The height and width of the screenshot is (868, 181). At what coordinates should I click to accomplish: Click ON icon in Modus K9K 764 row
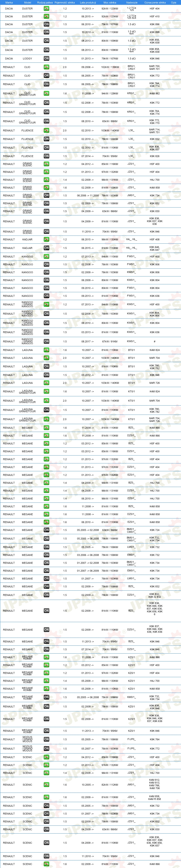[x=47, y=739]
